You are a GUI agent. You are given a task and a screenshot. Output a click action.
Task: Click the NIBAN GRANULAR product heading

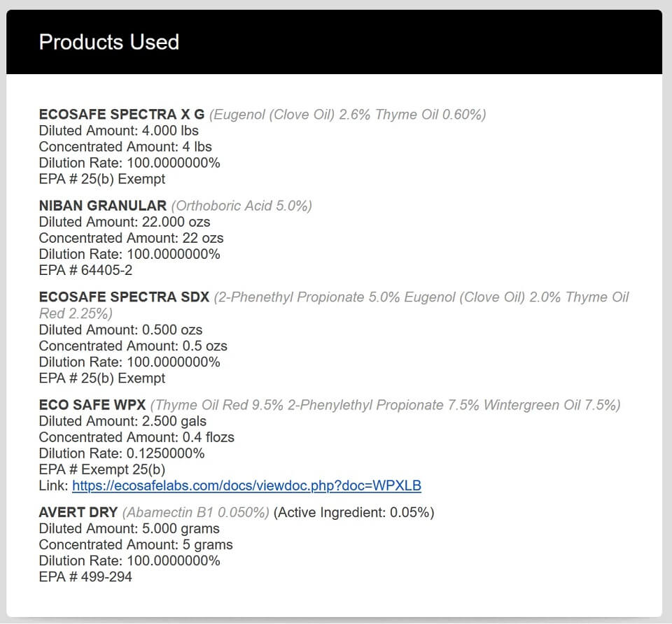pyautogui.click(x=102, y=206)
